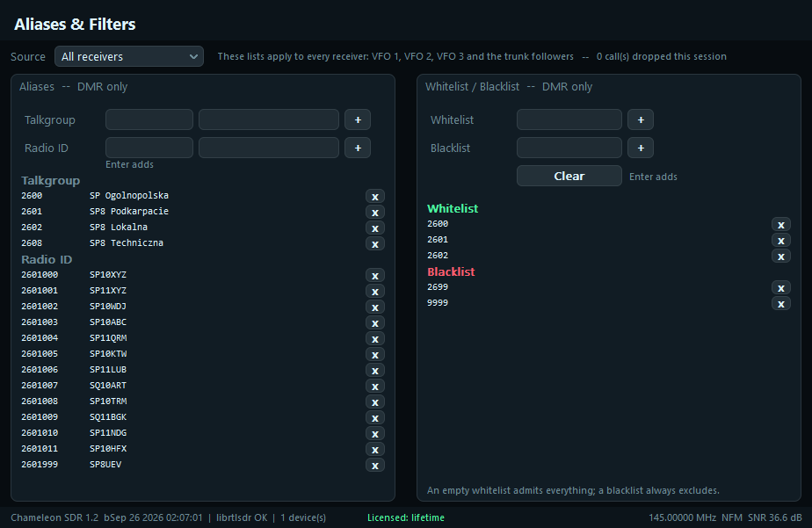Delete the SQ10ART alias entry
Image resolution: width=812 pixels, height=528 pixels.
pyautogui.click(x=375, y=387)
